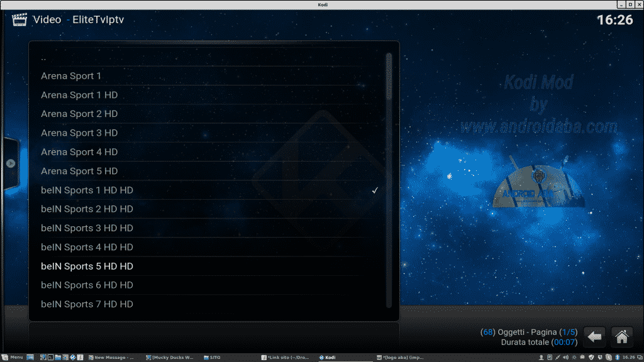Click the watched checkmark on beIN Sports 1

click(375, 190)
